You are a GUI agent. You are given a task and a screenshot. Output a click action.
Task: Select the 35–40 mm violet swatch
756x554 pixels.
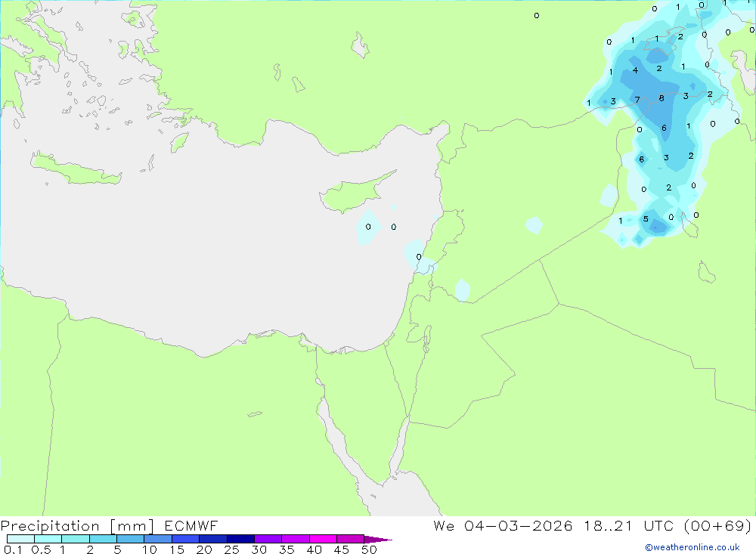pyautogui.click(x=296, y=539)
